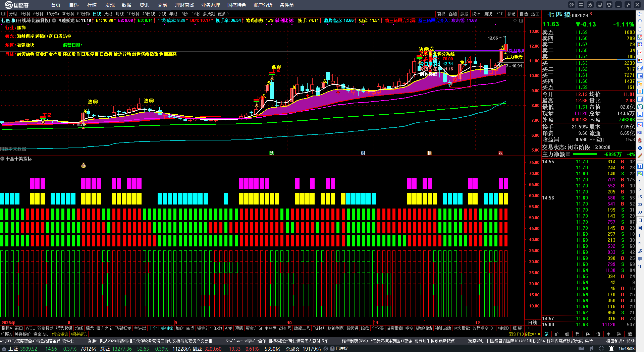Image resolution: width=644 pixels, height=352 pixels.
Task: Click the 涨 marker on the date axis
Action: (500, 153)
